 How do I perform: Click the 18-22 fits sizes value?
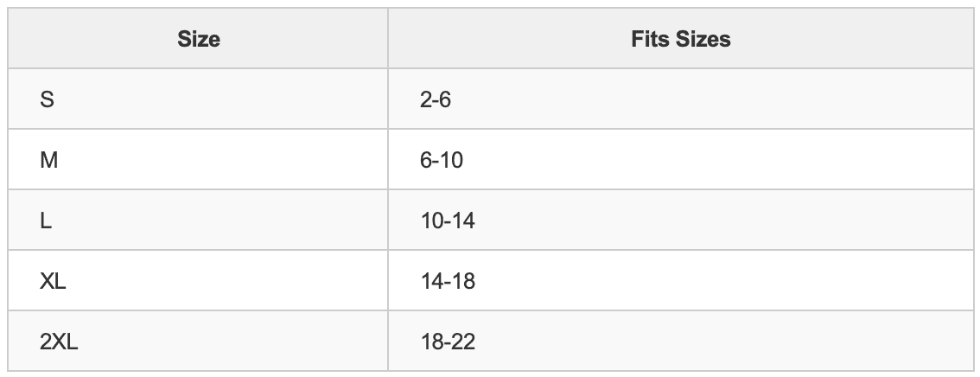pyautogui.click(x=448, y=342)
